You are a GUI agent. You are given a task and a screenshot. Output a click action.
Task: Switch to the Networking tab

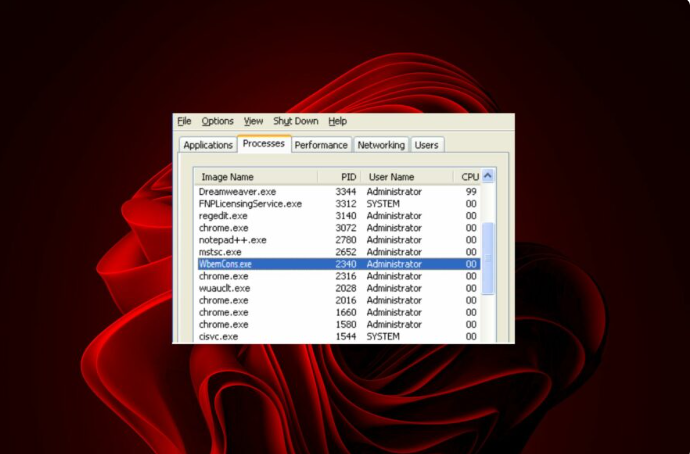(381, 145)
